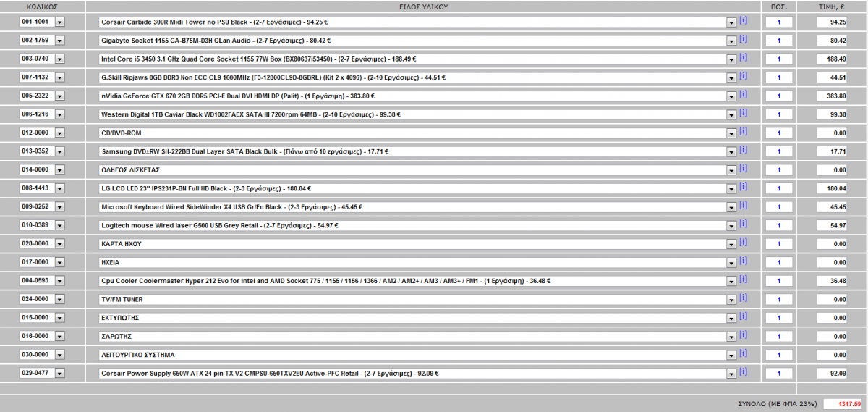
Task: Expand the code dropdown 012-0000
Action: (59, 133)
